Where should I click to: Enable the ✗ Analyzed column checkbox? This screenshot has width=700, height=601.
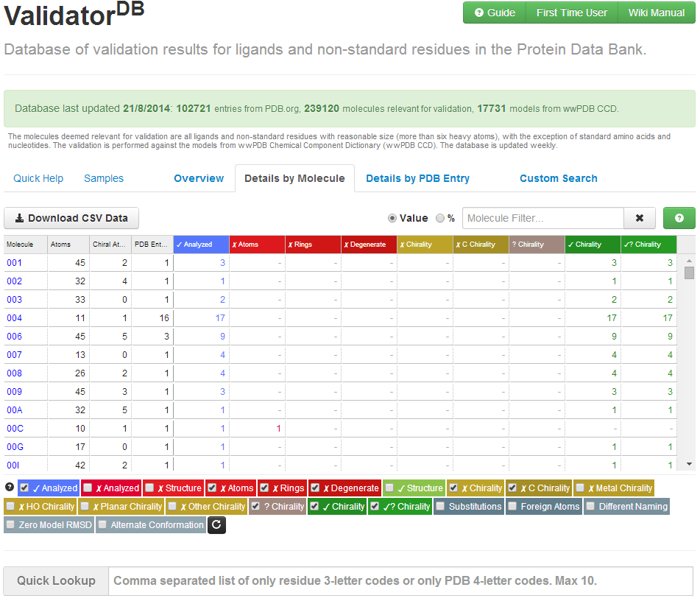click(88, 488)
